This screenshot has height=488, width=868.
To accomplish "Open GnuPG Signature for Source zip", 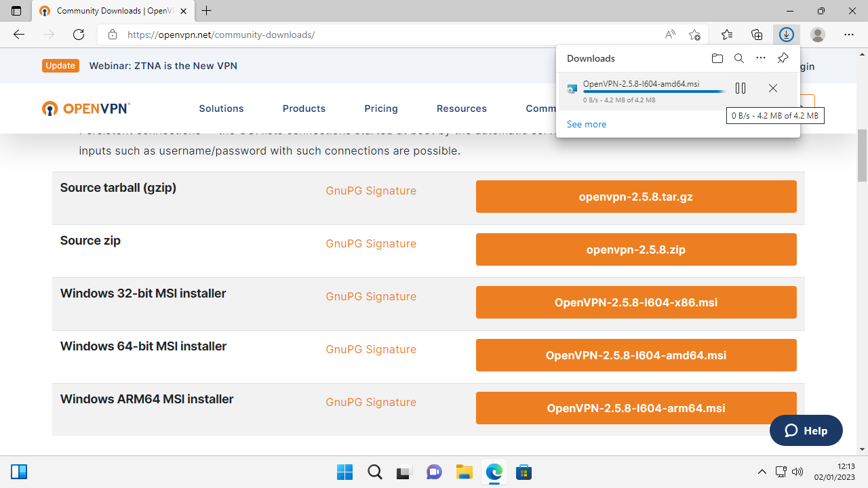I will [371, 244].
